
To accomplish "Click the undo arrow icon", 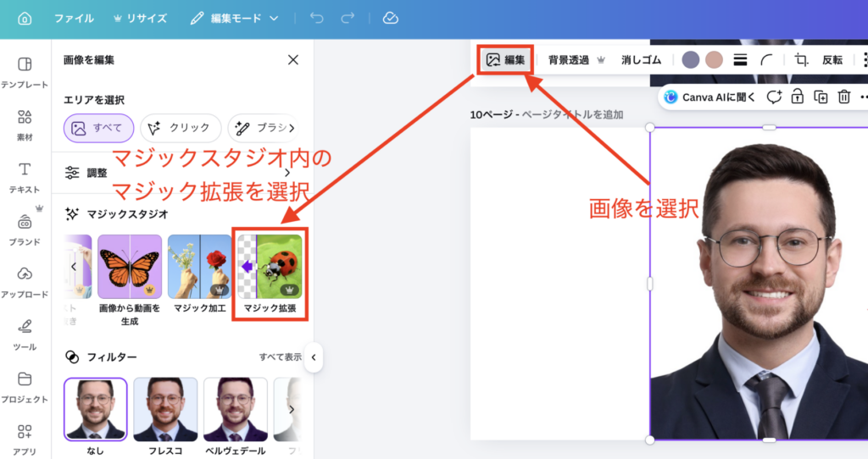I will click(x=317, y=18).
